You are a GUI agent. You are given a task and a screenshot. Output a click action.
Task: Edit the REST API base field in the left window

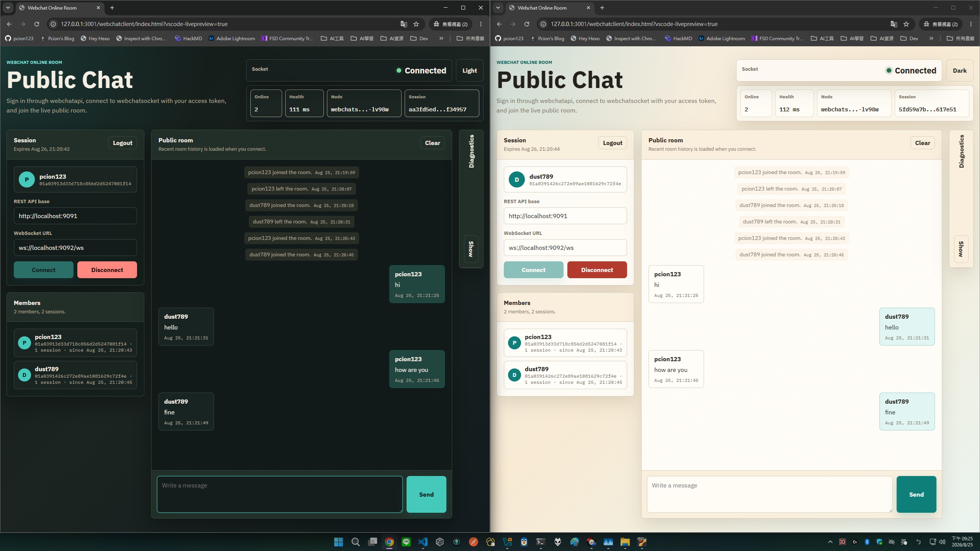point(75,216)
